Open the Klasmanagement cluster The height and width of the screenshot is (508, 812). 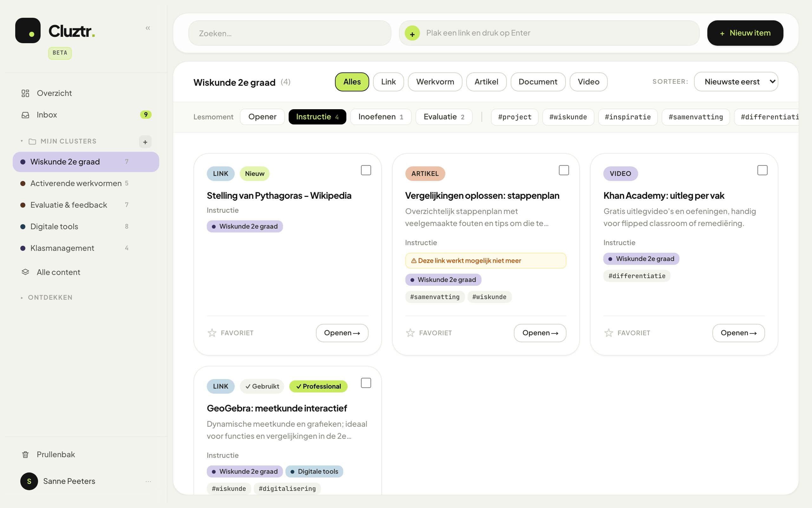click(x=86, y=248)
